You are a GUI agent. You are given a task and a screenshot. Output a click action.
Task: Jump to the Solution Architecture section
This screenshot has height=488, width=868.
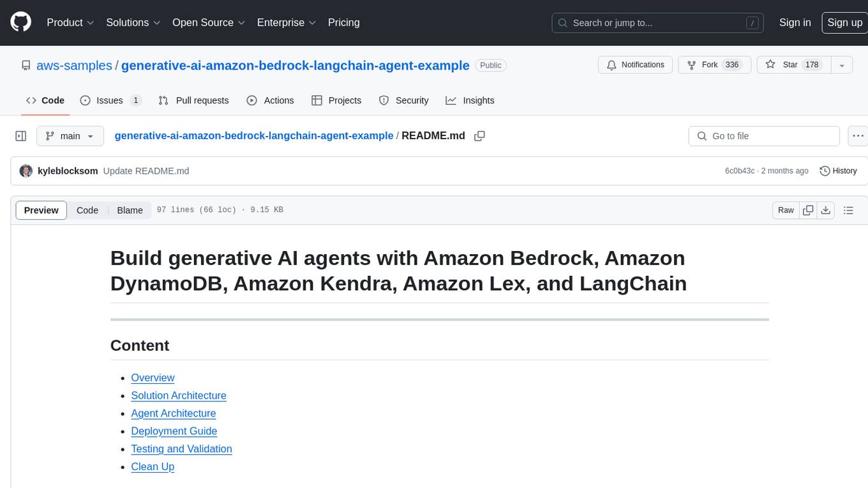point(179,395)
